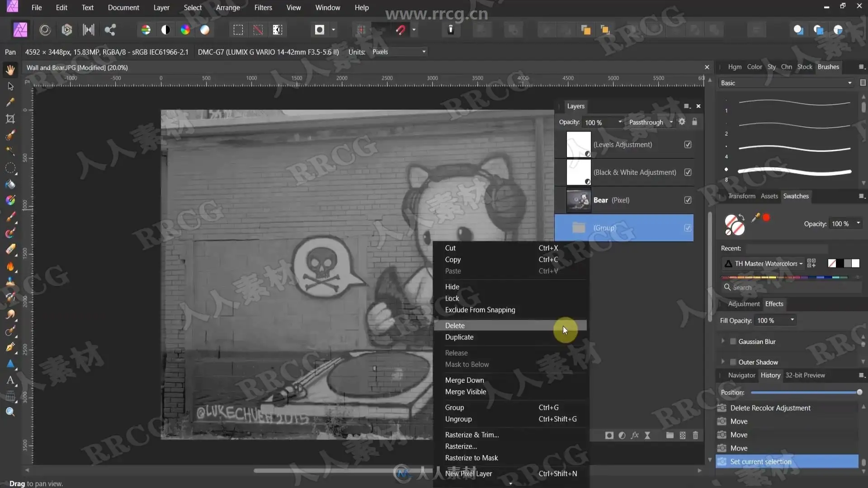Select the View (hand) tool
Viewport: 868px width, 488px height.
(x=10, y=70)
